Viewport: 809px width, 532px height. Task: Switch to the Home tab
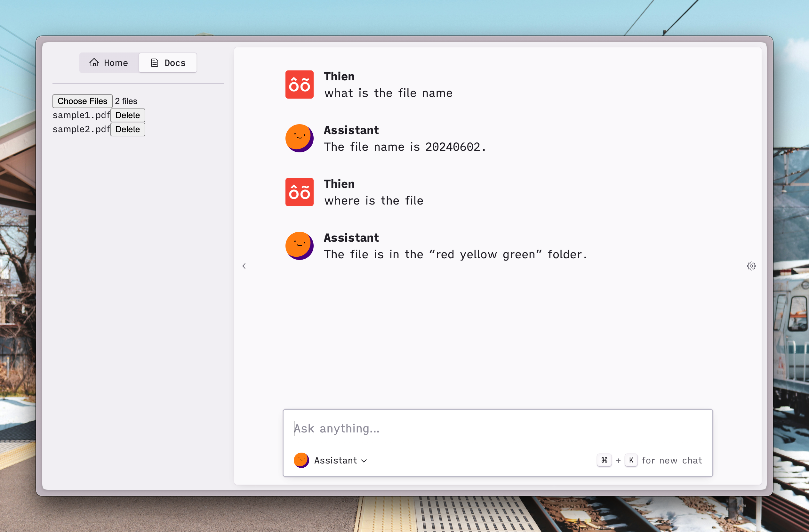109,63
